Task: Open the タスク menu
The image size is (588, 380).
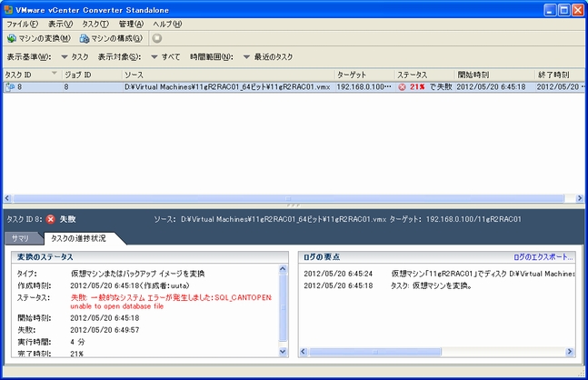Action: [95, 24]
